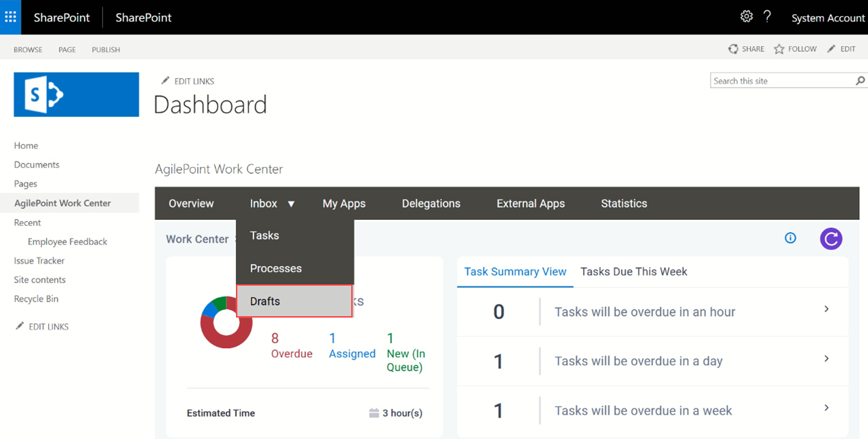The height and width of the screenshot is (439, 868).
Task: Expand 'Tasks will be overdue in a week' chevron
Action: [x=826, y=408]
